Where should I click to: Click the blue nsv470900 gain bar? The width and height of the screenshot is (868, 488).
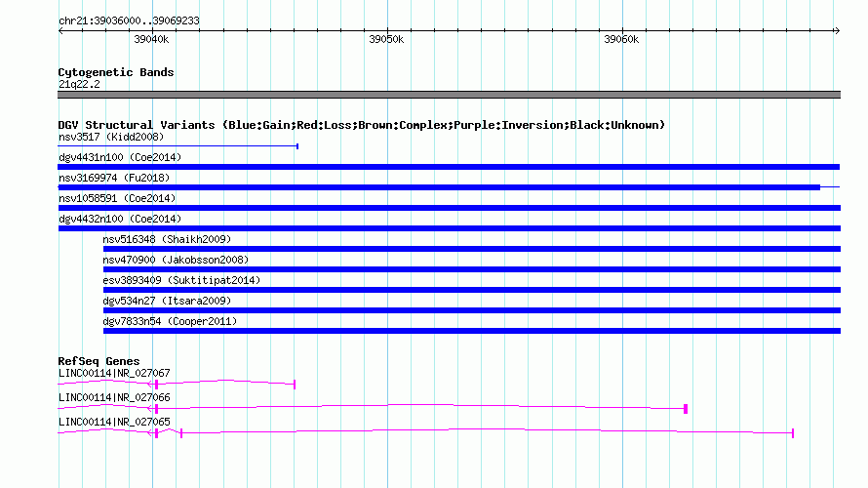click(x=472, y=269)
